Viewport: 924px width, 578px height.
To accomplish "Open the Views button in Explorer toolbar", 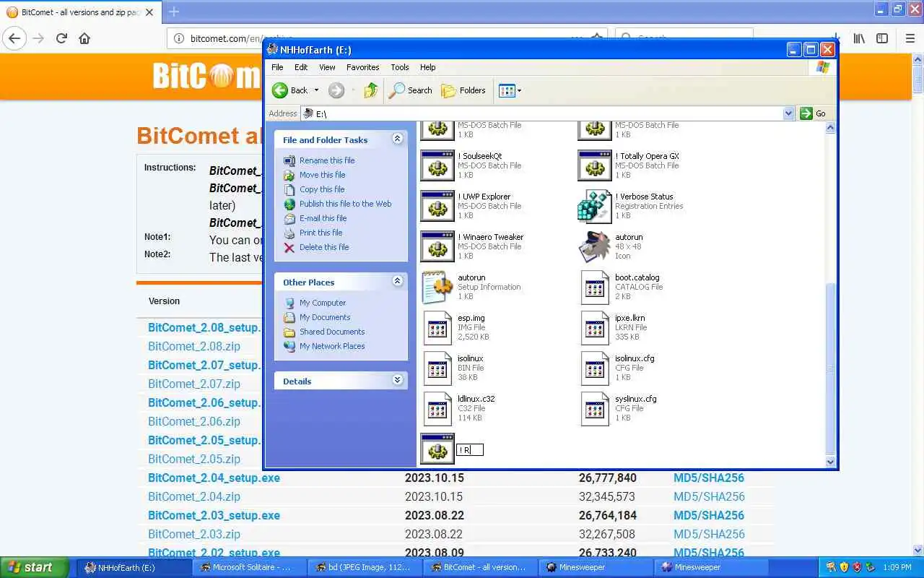I will pos(507,90).
